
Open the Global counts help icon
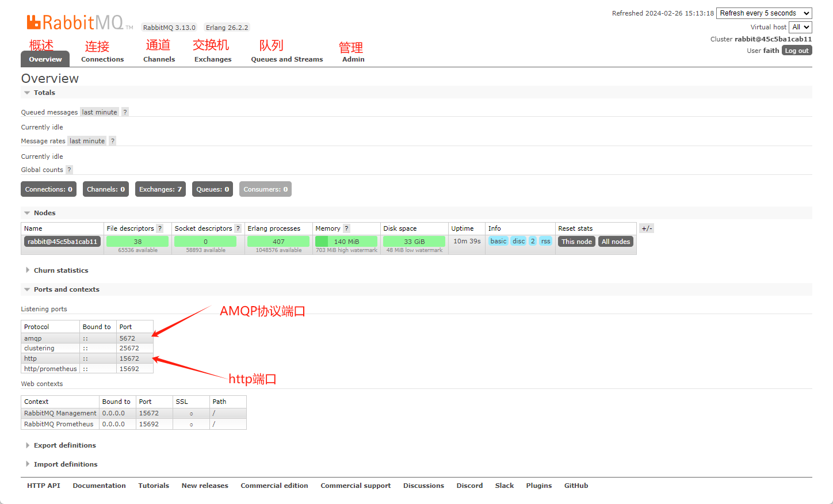tap(69, 170)
